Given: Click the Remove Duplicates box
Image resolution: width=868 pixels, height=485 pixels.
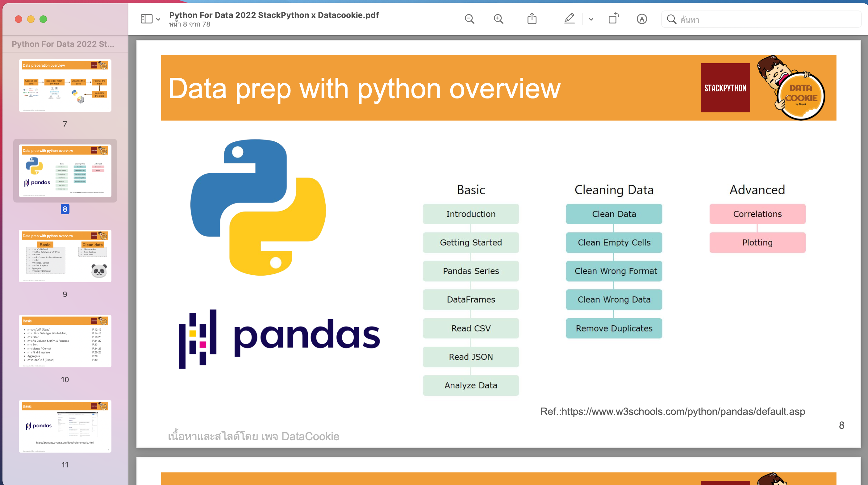Looking at the screenshot, I should pyautogui.click(x=614, y=328).
